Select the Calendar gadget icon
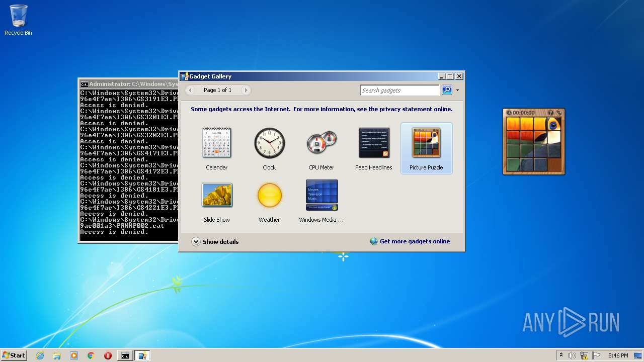This screenshot has height=362, width=644. (x=217, y=143)
